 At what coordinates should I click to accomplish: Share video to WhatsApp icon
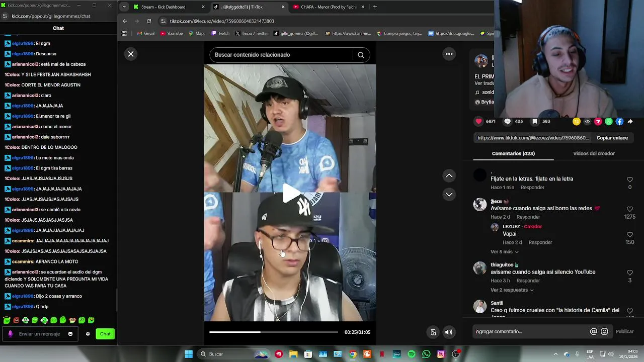pyautogui.click(x=609, y=121)
